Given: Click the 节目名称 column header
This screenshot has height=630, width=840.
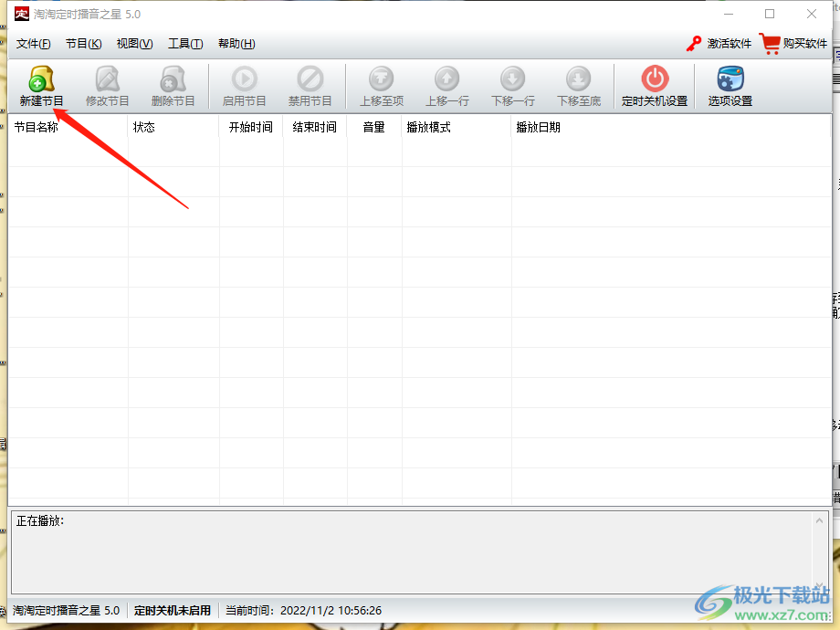Looking at the screenshot, I should point(68,127).
